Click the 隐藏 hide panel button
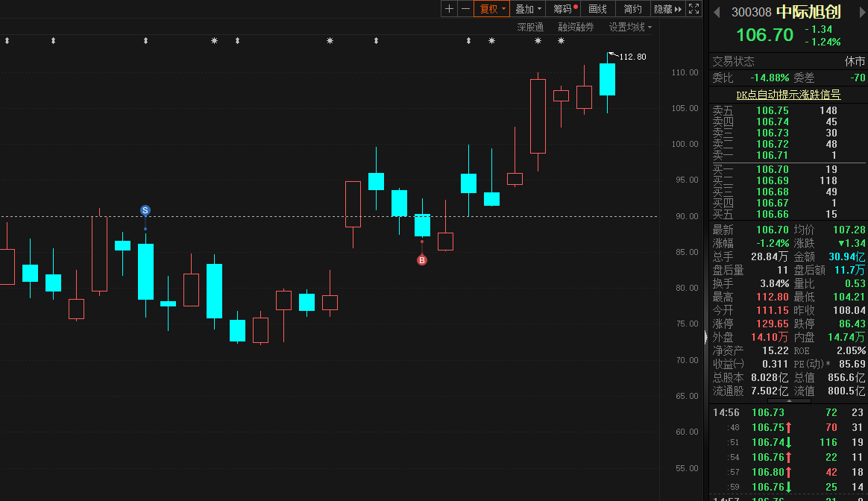Image resolution: width=868 pixels, height=501 pixels. pos(667,9)
